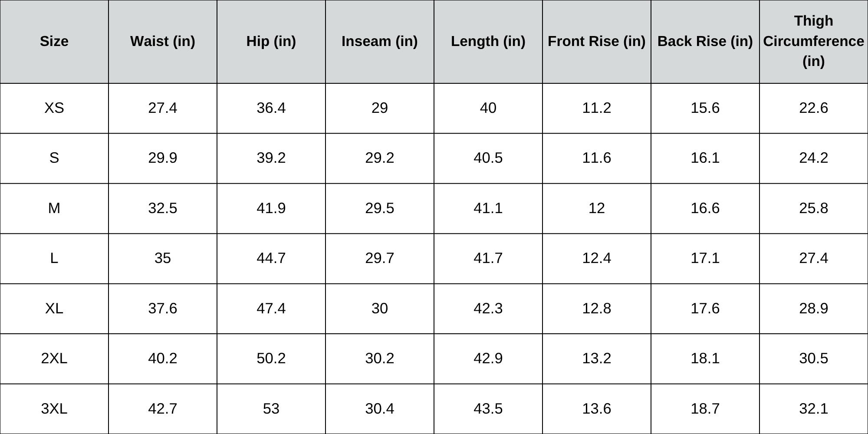
Task: Select the Front Rise (in) header
Action: click(596, 41)
